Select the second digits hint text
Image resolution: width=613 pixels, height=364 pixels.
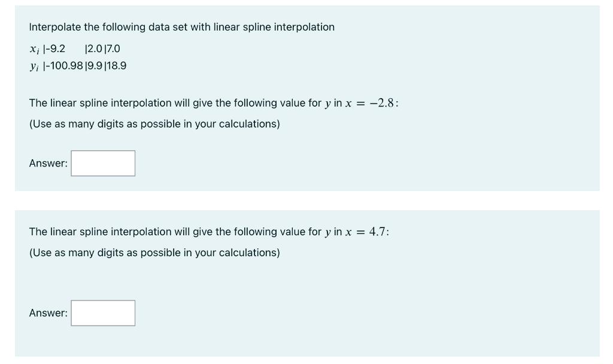pyautogui.click(x=154, y=253)
